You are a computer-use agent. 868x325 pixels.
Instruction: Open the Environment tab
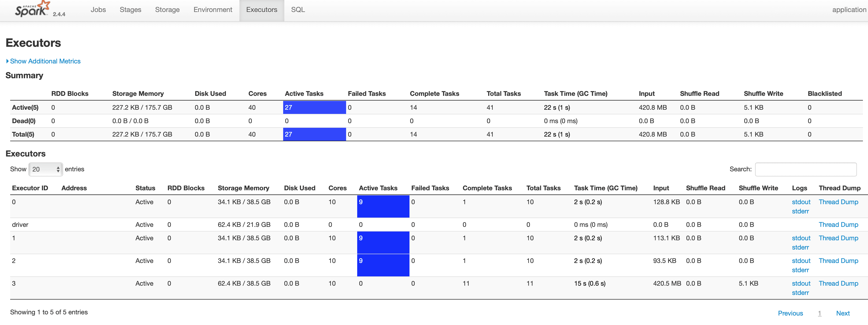pos(213,10)
